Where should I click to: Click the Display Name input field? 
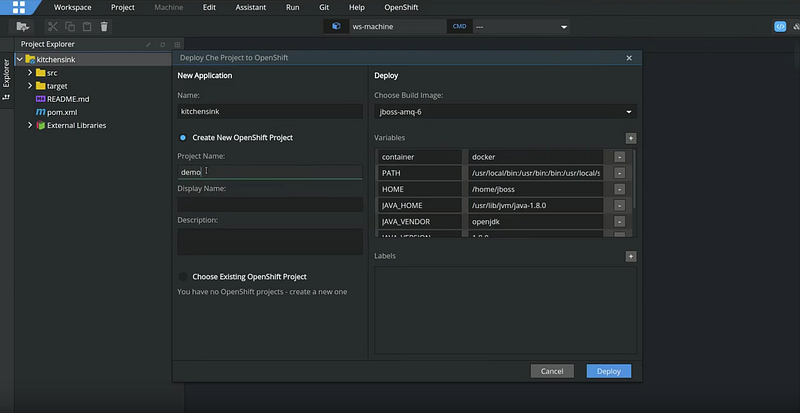[x=270, y=204]
